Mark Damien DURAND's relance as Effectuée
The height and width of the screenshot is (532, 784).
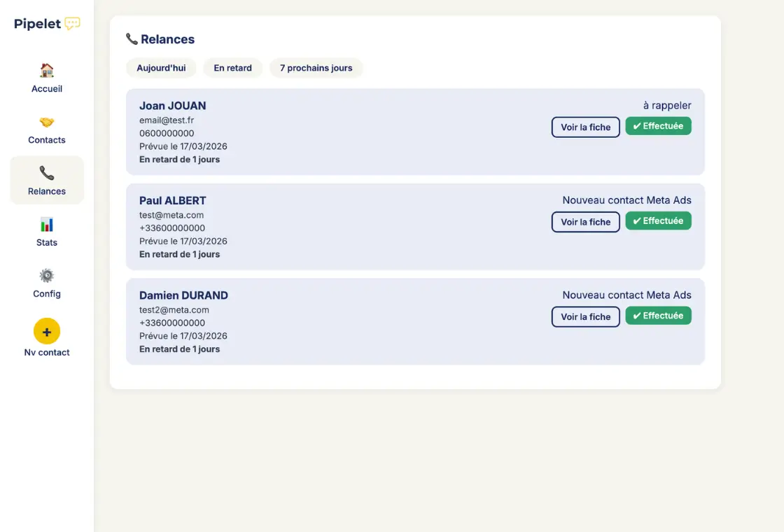[658, 316]
